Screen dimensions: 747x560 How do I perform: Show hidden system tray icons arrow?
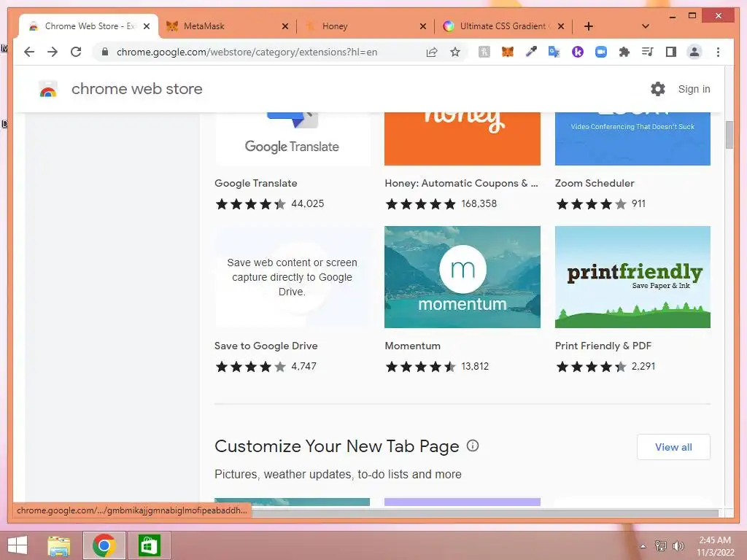point(643,546)
